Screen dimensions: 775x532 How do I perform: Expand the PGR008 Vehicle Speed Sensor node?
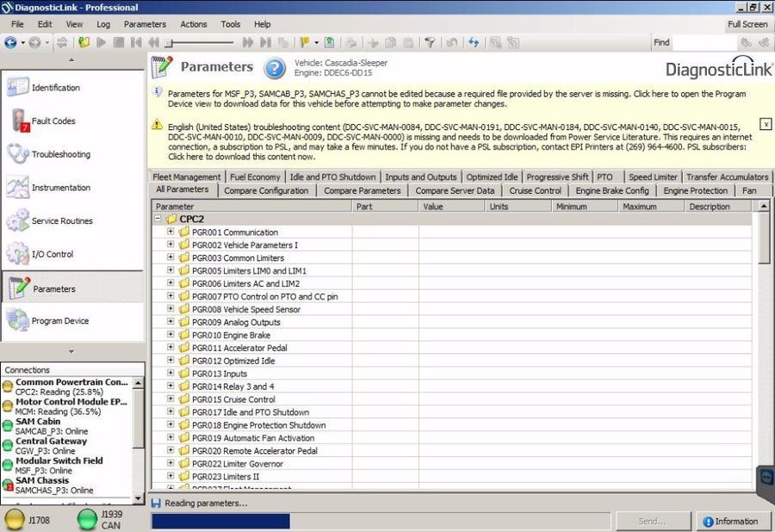(x=170, y=308)
